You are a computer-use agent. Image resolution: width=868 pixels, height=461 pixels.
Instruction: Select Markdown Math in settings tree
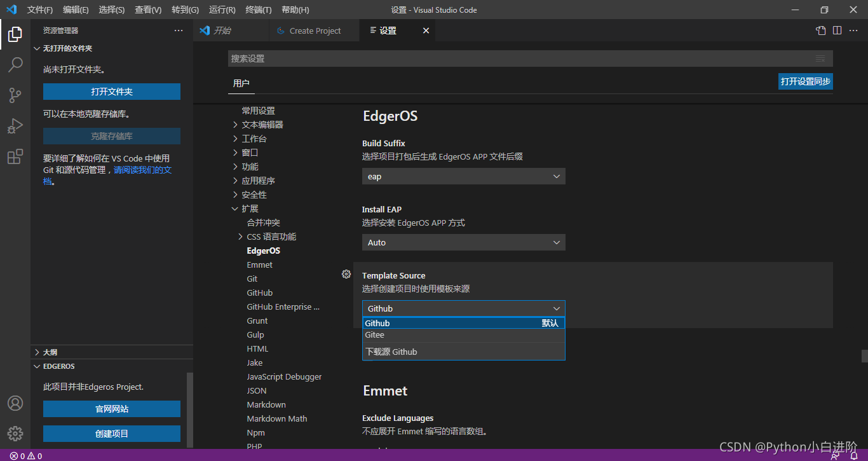276,418
